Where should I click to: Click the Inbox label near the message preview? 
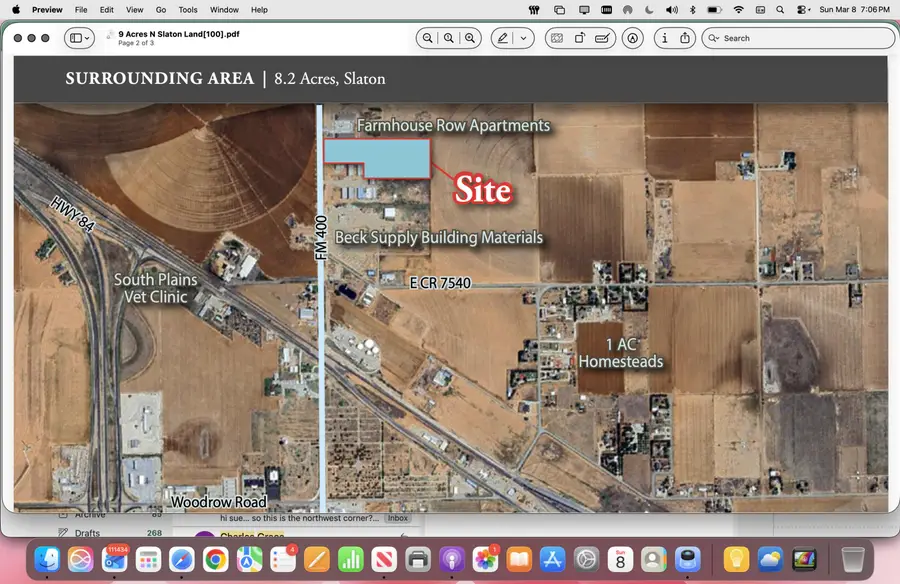click(397, 518)
